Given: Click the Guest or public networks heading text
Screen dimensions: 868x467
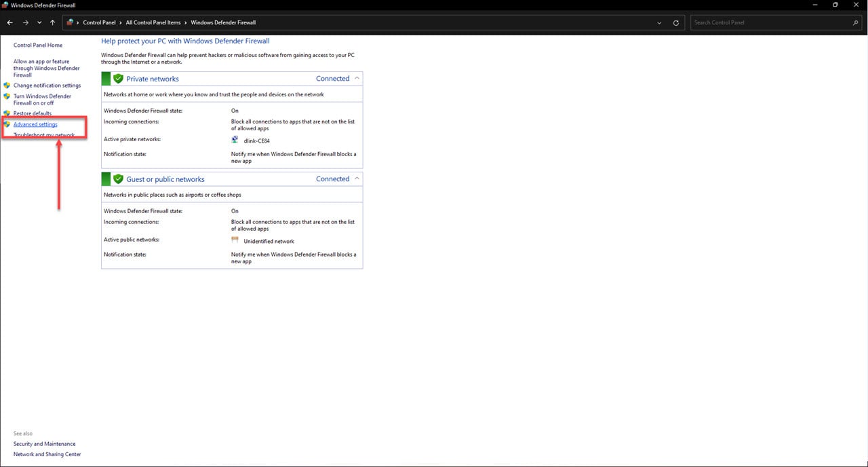Looking at the screenshot, I should point(165,179).
